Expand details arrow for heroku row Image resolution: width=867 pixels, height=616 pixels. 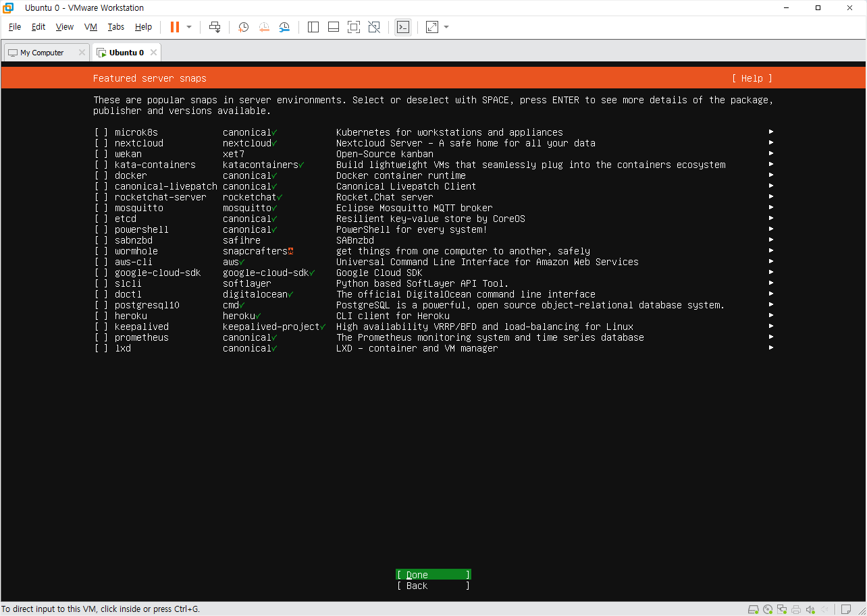[771, 316]
